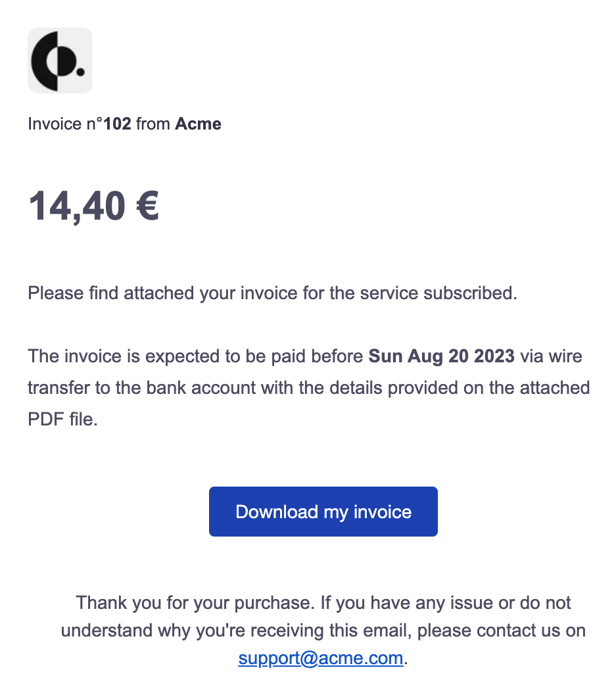Click the please contact us on phrase
The image size is (616, 699).
coord(502,631)
